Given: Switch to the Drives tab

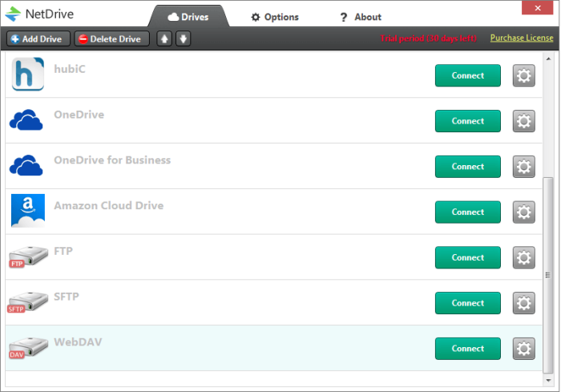Looking at the screenshot, I should coord(188,17).
